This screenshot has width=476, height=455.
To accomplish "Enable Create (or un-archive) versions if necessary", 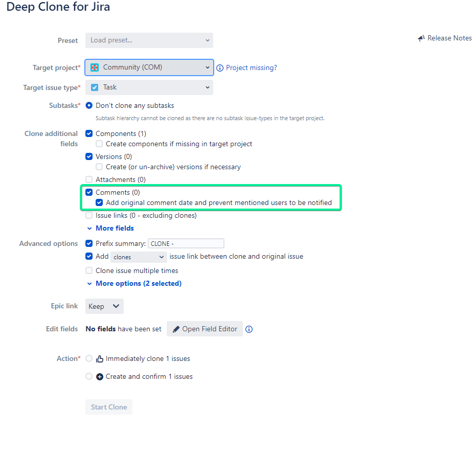I will tap(99, 167).
